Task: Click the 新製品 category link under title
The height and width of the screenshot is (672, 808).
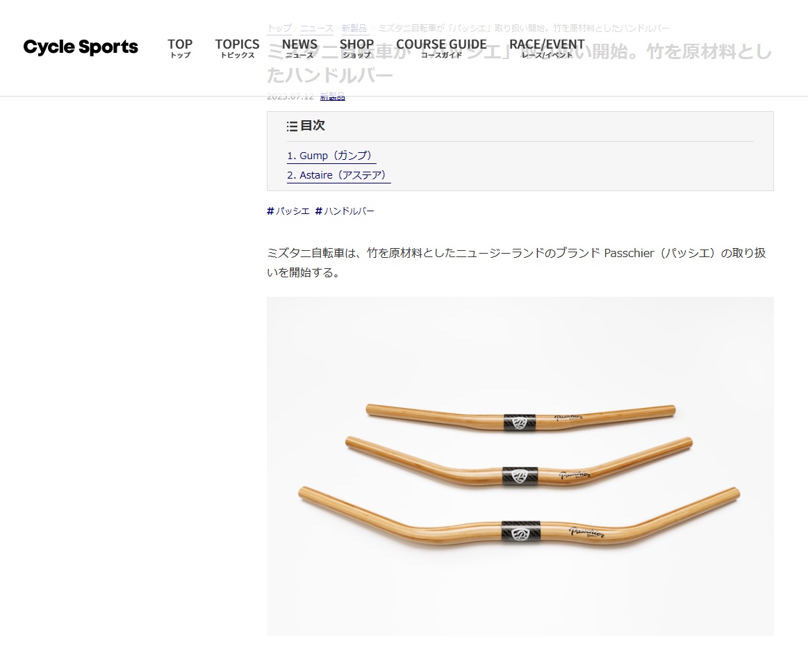Action: click(332, 97)
